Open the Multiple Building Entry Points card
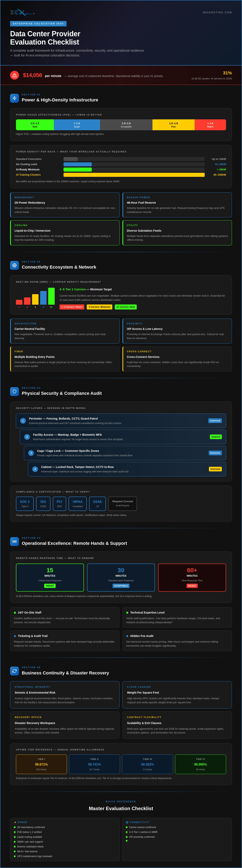The height and width of the screenshot is (868, 242). (65, 359)
